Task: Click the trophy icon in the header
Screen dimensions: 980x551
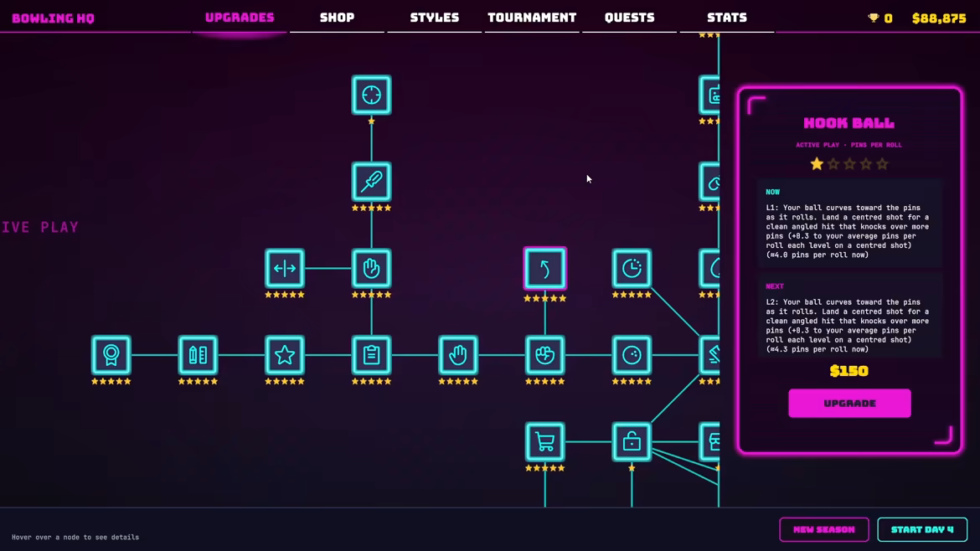Action: point(873,18)
